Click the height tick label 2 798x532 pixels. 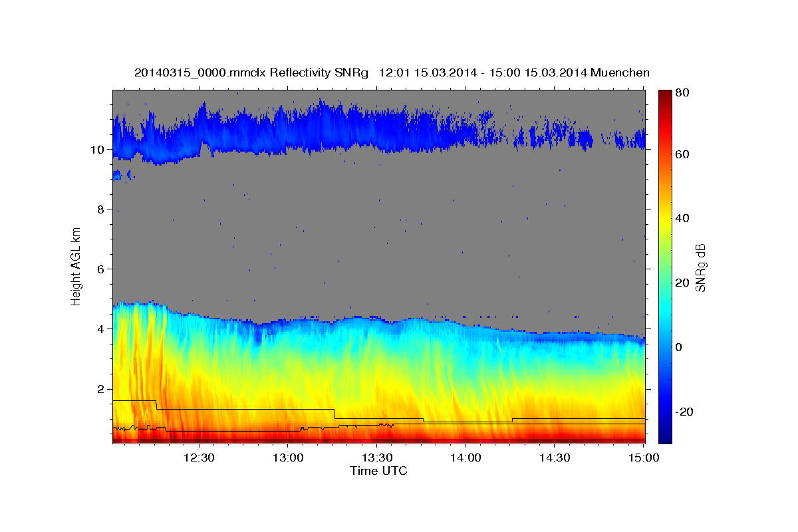[100, 388]
